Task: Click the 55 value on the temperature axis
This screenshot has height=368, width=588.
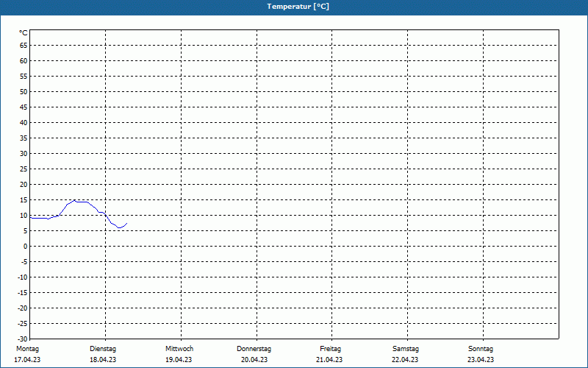Action: (24, 77)
